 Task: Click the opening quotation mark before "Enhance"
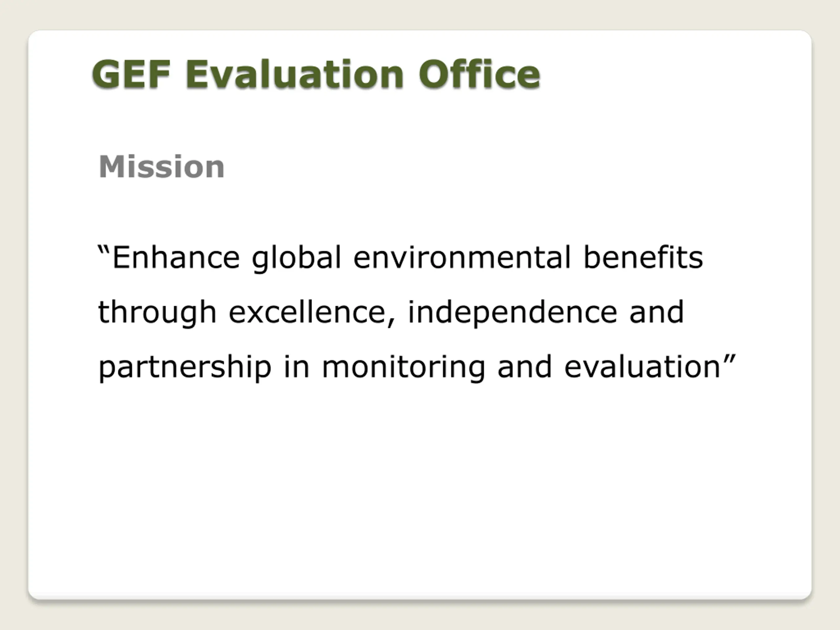pos(104,251)
